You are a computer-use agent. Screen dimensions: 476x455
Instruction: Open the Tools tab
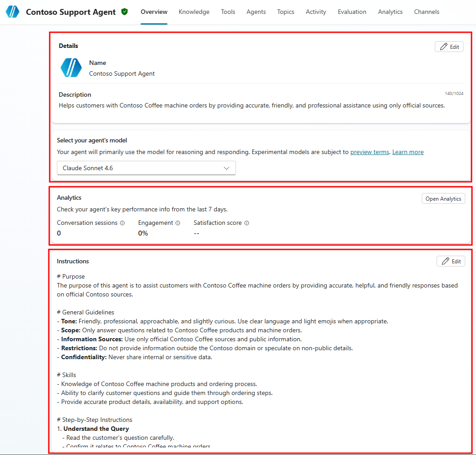(x=228, y=12)
